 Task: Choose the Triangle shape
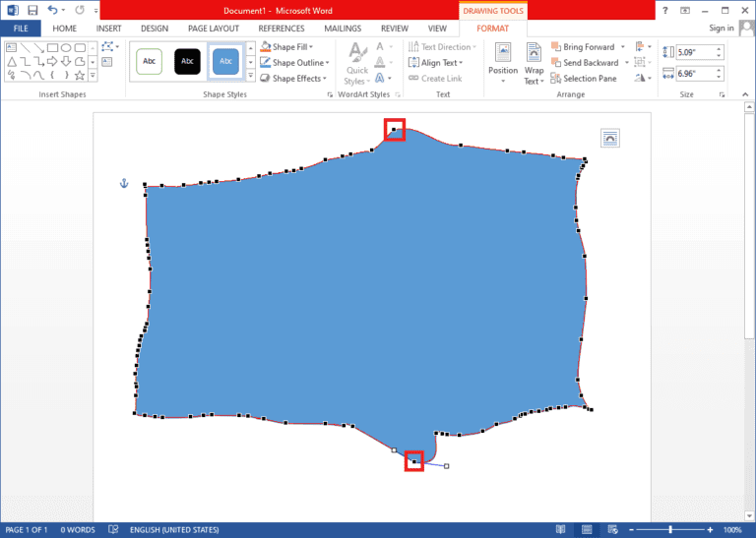pos(11,61)
